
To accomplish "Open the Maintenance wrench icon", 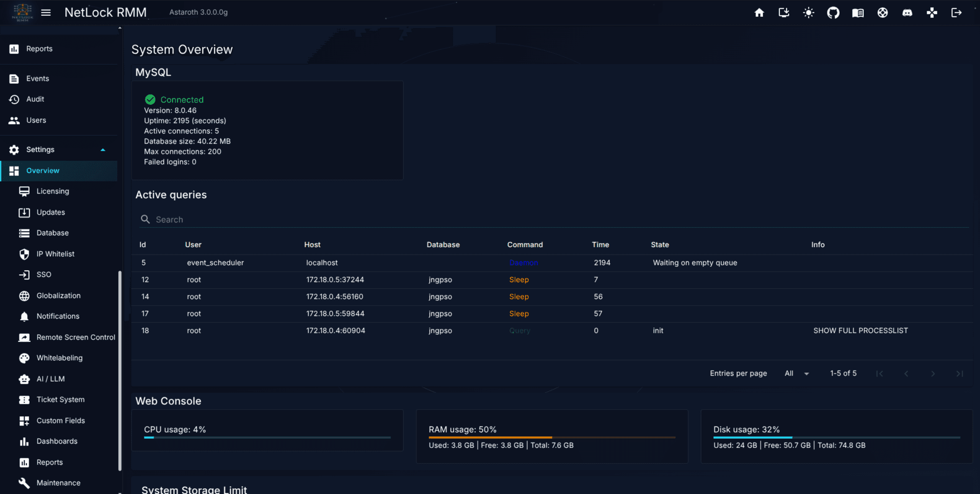I will tap(24, 483).
